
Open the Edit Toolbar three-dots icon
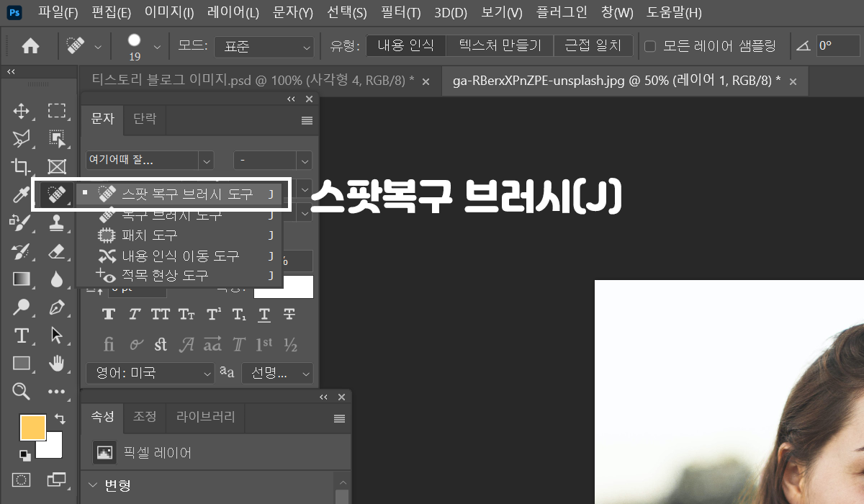click(x=57, y=392)
